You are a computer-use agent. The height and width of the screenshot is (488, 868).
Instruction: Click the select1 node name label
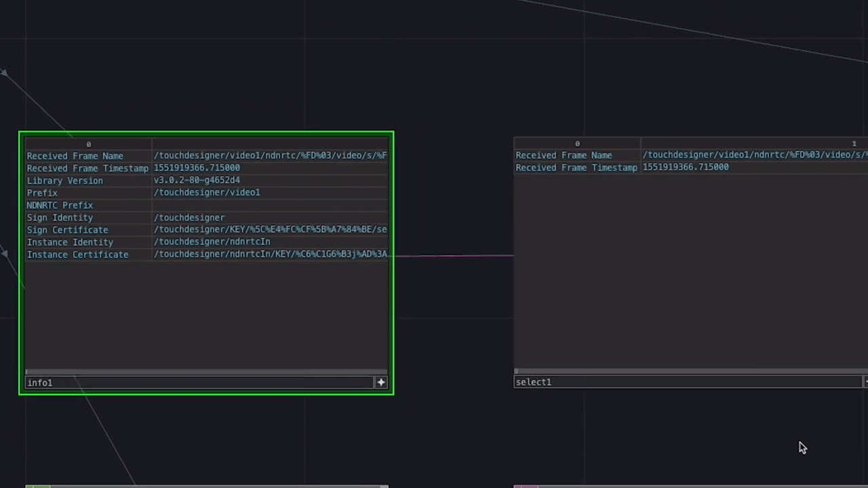click(534, 382)
